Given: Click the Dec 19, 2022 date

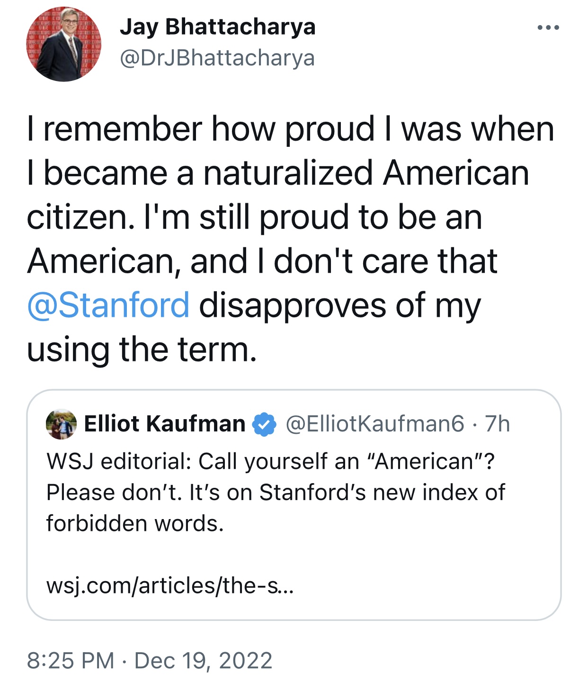Looking at the screenshot, I should pos(204,660).
